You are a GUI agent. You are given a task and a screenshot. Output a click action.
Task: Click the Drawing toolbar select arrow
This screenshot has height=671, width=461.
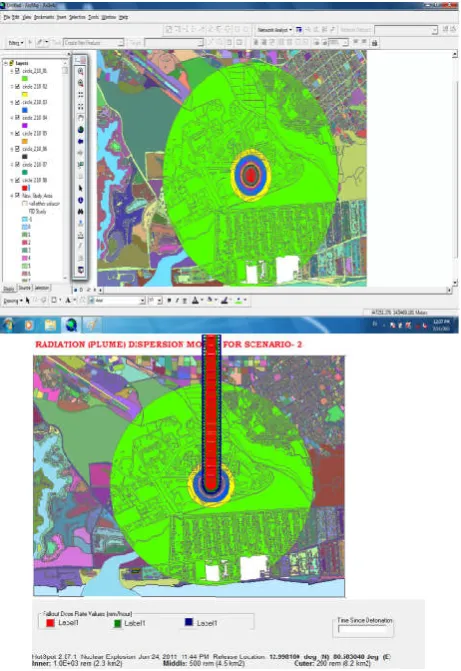click(27, 301)
